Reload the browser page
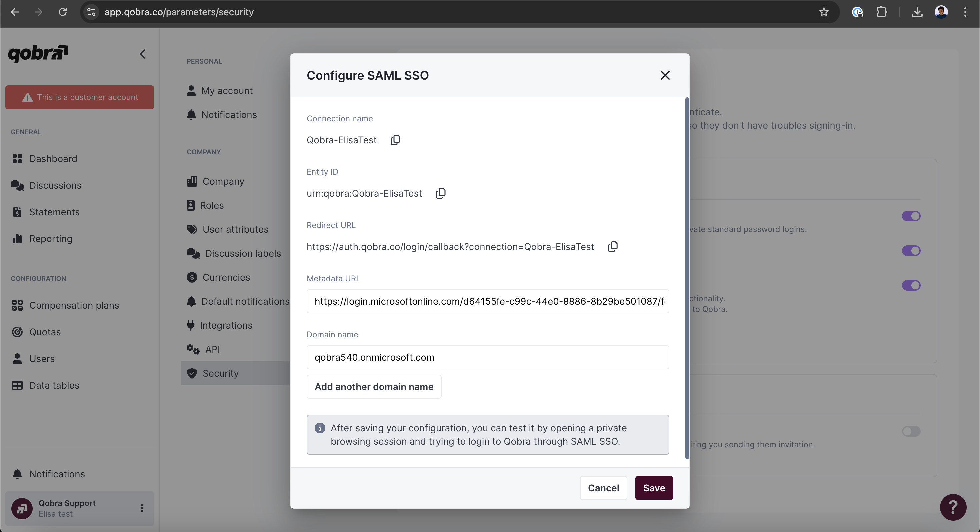Viewport: 980px width, 532px height. tap(63, 12)
